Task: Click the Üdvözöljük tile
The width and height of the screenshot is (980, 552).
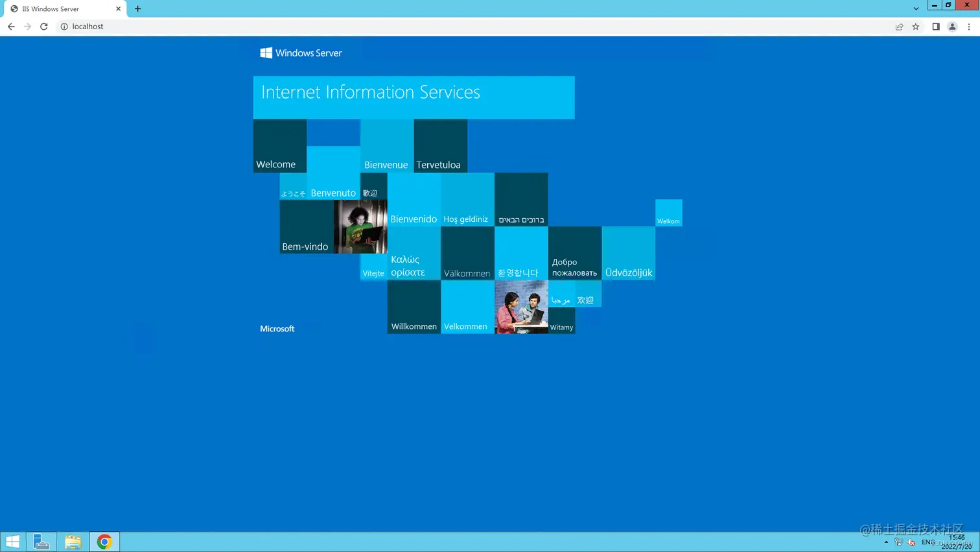Action: 629,254
